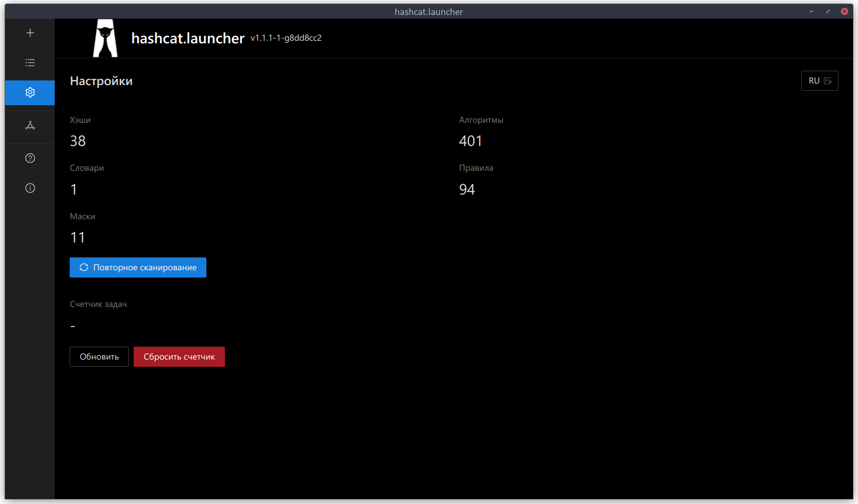Click the Счетчик задач label
Viewport: 858px width, 504px height.
click(x=98, y=304)
